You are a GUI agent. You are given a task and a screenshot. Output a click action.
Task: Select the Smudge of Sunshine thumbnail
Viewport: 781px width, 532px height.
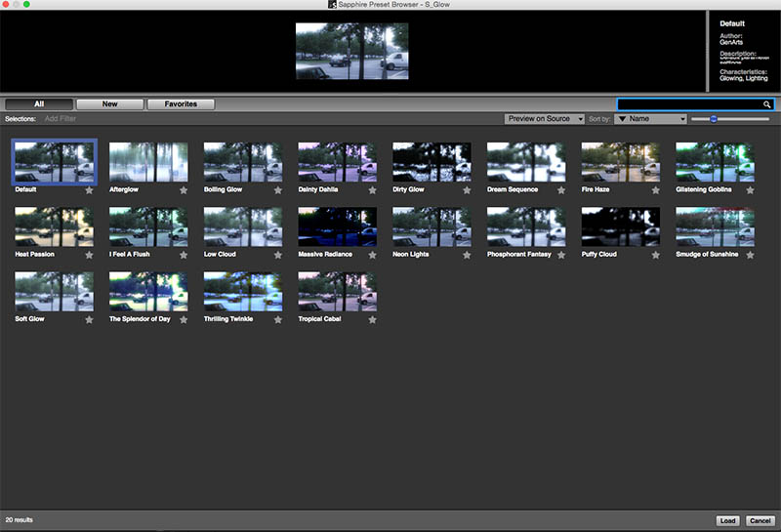715,226
